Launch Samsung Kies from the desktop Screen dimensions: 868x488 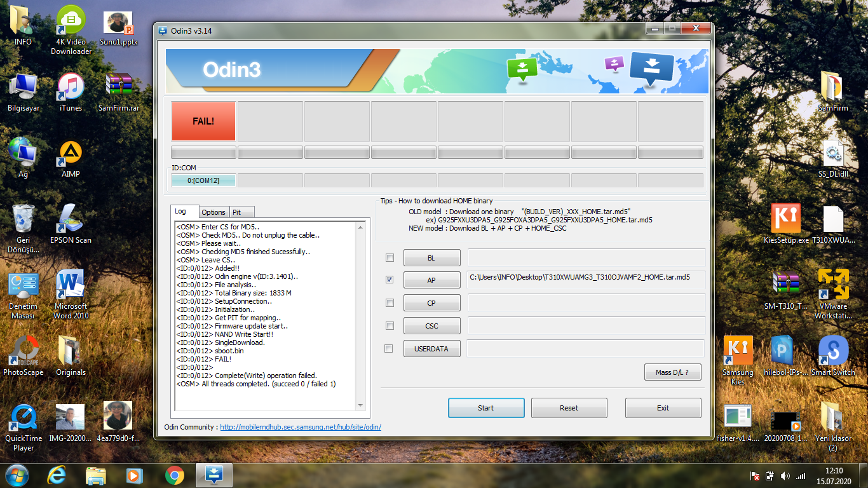[738, 361]
